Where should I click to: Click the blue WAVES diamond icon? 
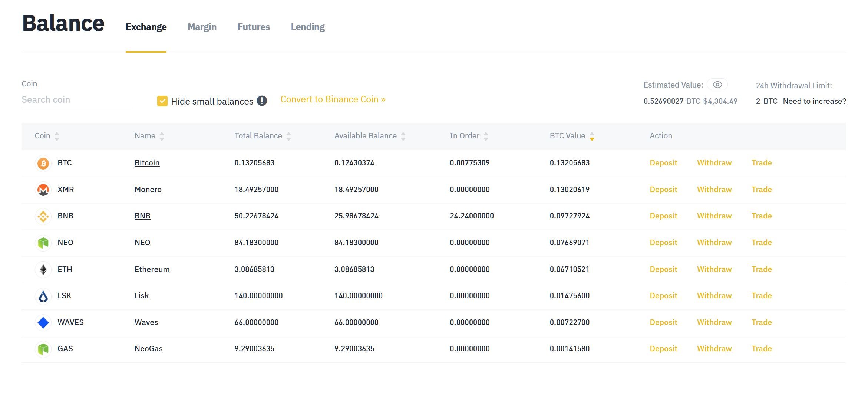(x=43, y=323)
